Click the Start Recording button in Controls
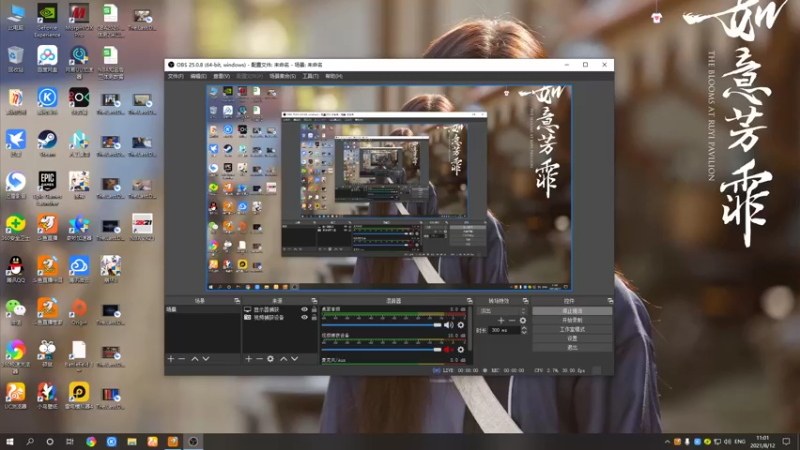 (572, 320)
